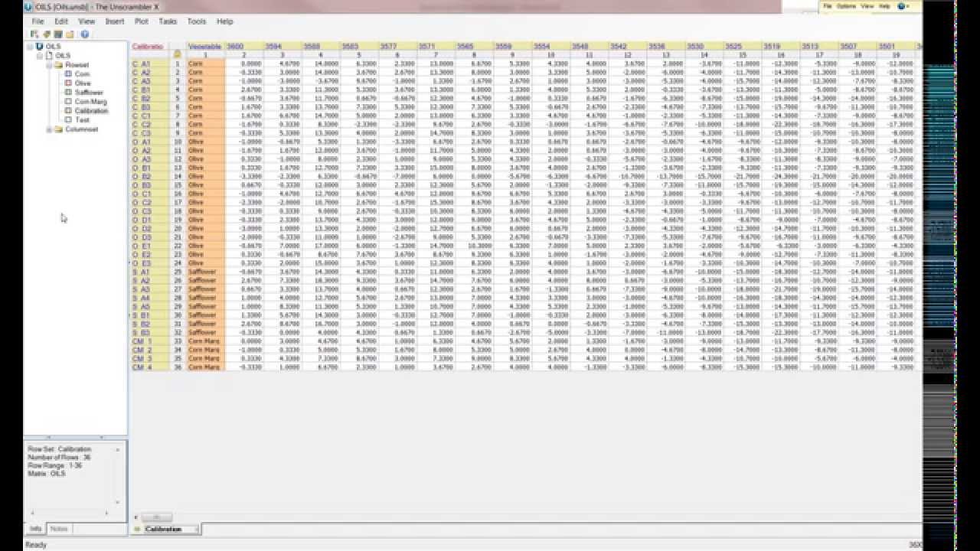Click the Vegetable column header
The height and width of the screenshot is (551, 980).
click(205, 47)
